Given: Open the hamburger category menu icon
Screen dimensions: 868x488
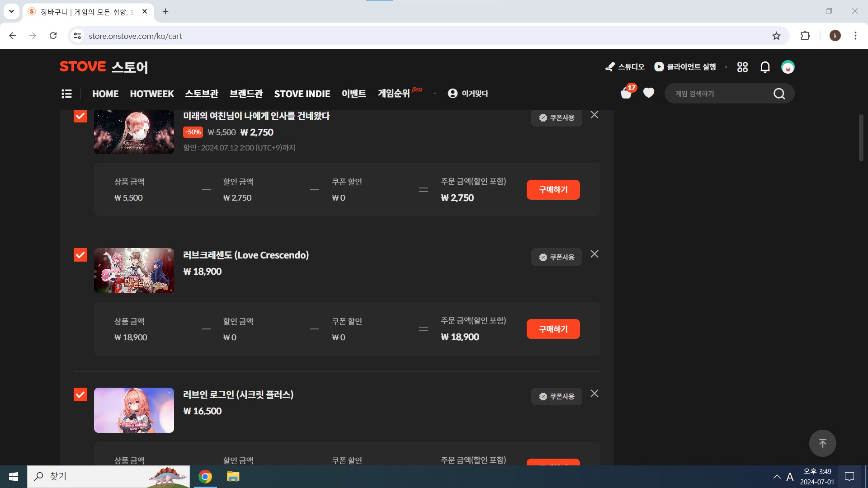Looking at the screenshot, I should (66, 94).
